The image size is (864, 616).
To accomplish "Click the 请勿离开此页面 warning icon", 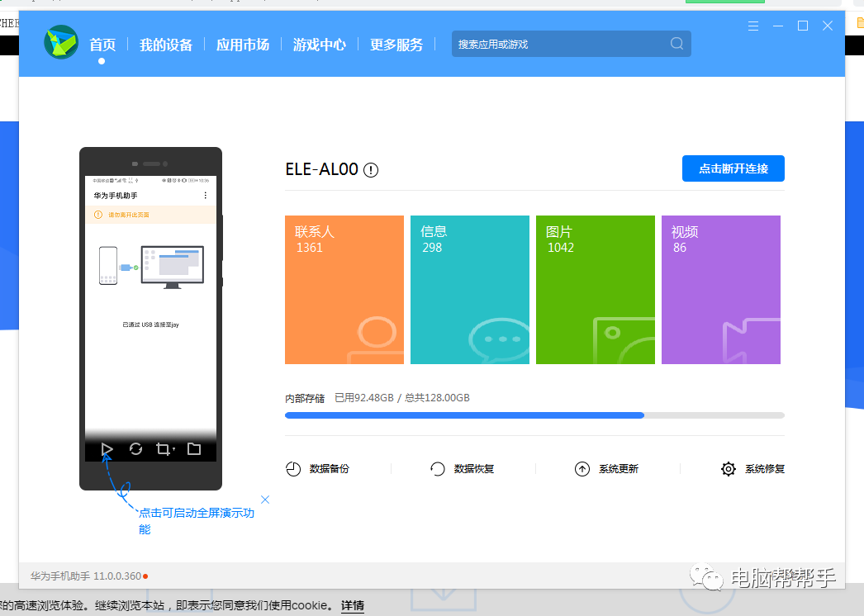I will [x=98, y=215].
